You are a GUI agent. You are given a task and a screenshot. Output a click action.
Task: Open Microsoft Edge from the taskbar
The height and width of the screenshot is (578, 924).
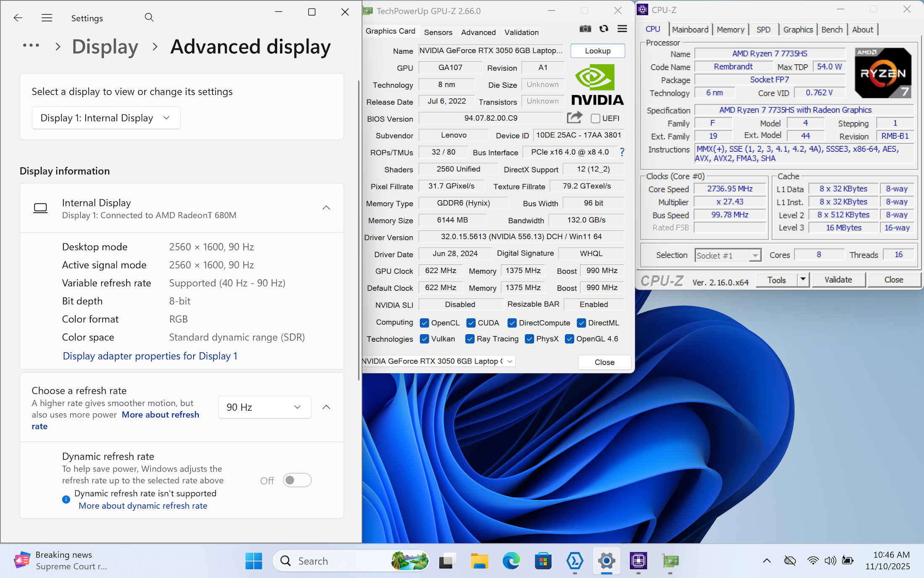tap(511, 561)
